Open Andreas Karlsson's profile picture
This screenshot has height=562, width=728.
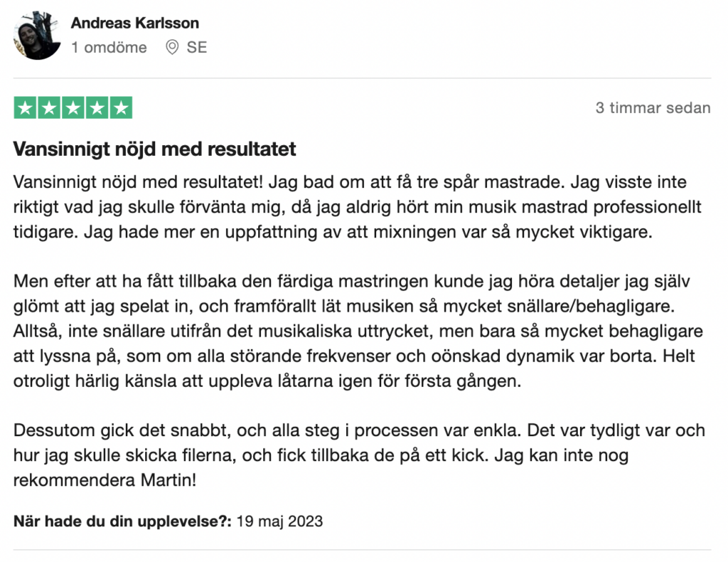[37, 36]
